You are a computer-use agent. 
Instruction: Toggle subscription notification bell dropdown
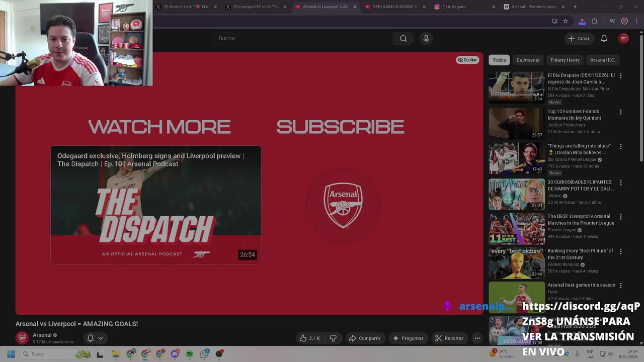[95, 338]
